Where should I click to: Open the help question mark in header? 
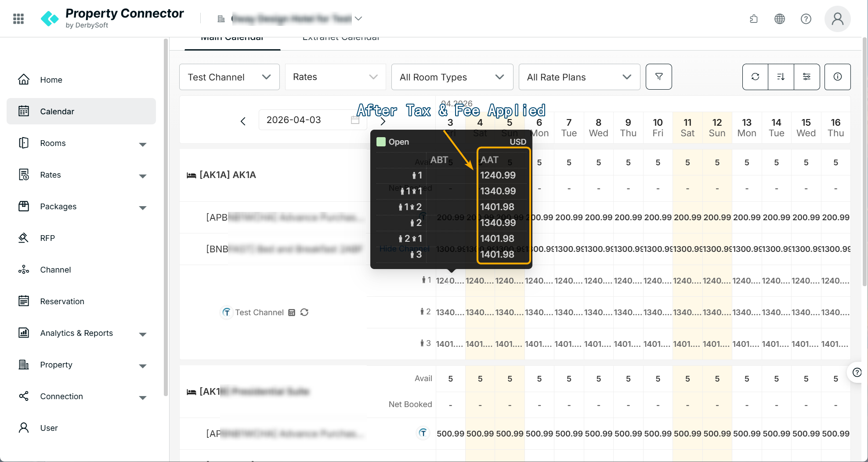[x=806, y=18]
